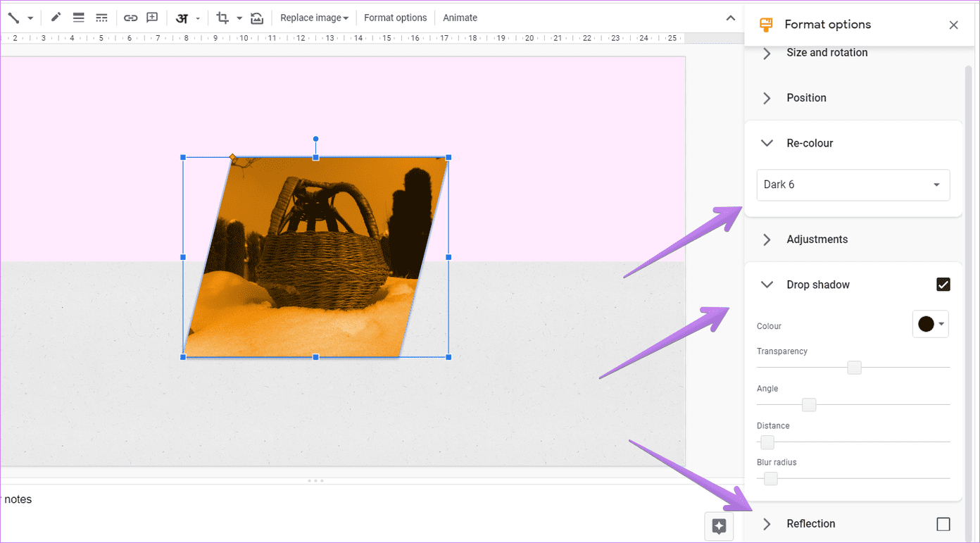Open the Replace image menu

pyautogui.click(x=314, y=18)
